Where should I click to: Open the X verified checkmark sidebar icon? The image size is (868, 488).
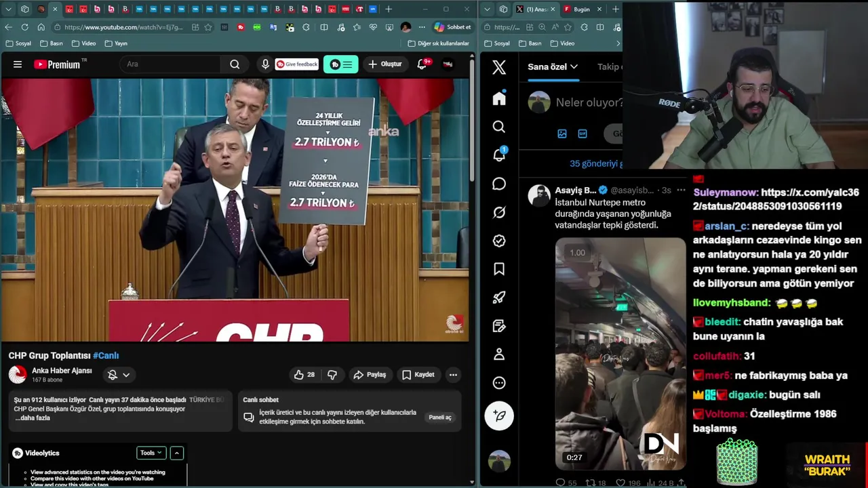[499, 241]
